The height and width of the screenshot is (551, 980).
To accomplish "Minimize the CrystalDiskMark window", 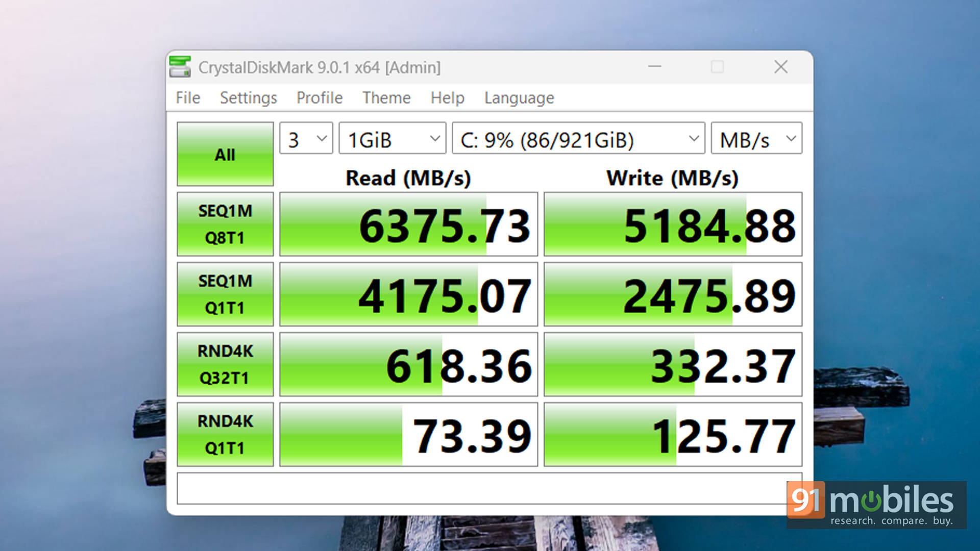I will coord(655,67).
